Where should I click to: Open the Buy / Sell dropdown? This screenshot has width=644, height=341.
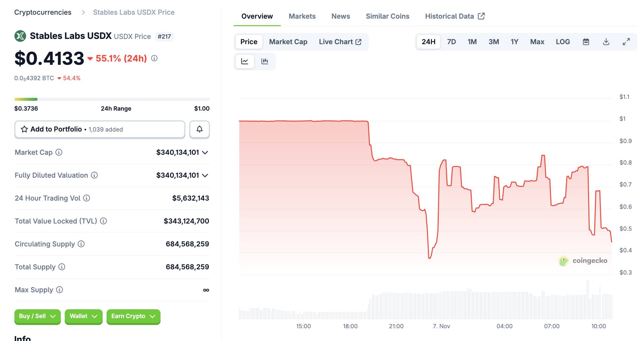pyautogui.click(x=37, y=316)
